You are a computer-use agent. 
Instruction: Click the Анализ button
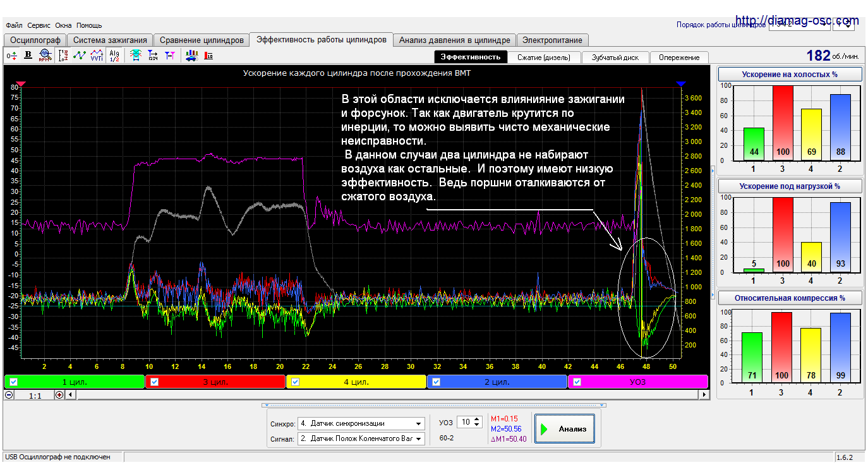click(x=564, y=429)
